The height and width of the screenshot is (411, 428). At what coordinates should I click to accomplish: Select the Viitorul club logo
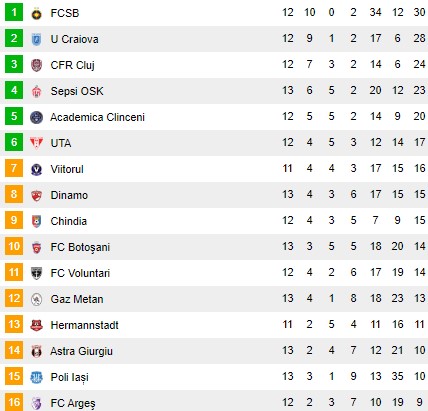[36, 169]
